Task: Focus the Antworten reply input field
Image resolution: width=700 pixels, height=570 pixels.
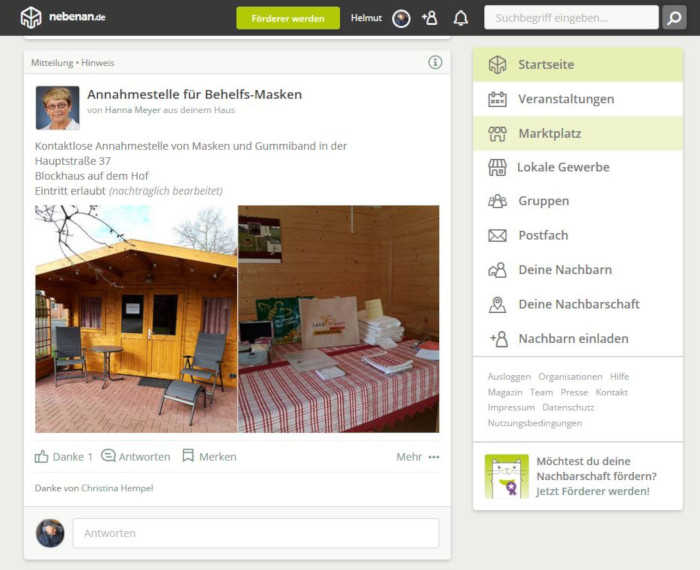Action: pyautogui.click(x=256, y=533)
